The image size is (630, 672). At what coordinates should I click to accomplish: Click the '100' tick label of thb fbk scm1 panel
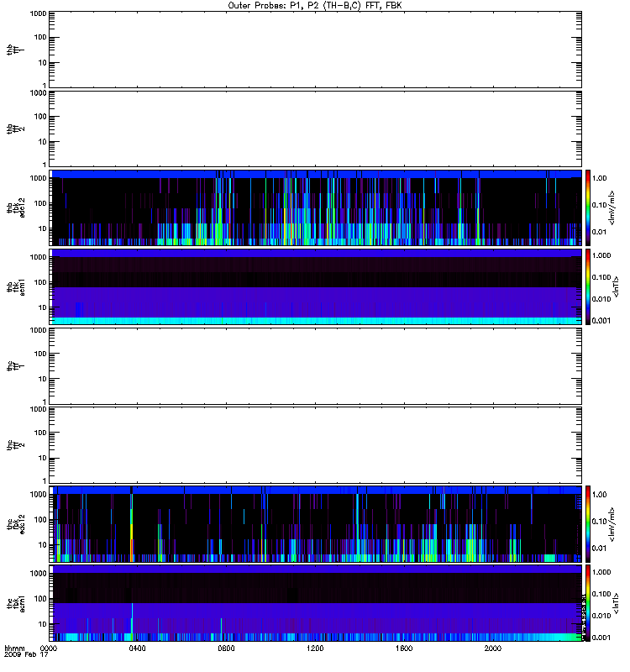[40, 282]
